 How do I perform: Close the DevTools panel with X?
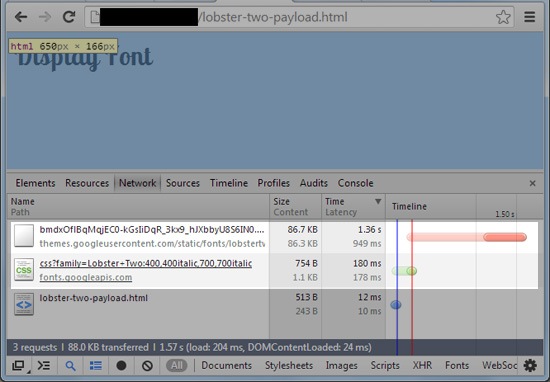click(532, 183)
